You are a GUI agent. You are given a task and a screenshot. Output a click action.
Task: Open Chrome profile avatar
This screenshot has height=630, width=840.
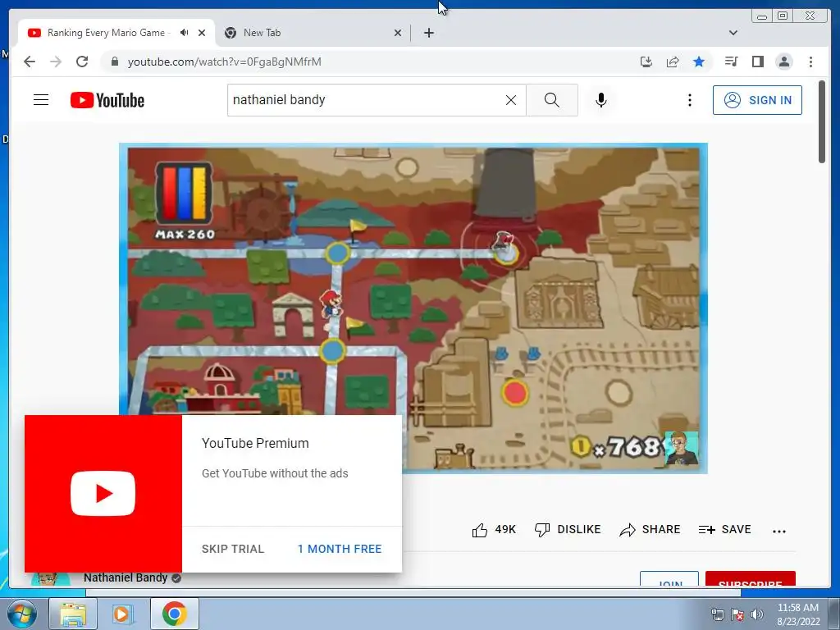tap(784, 62)
